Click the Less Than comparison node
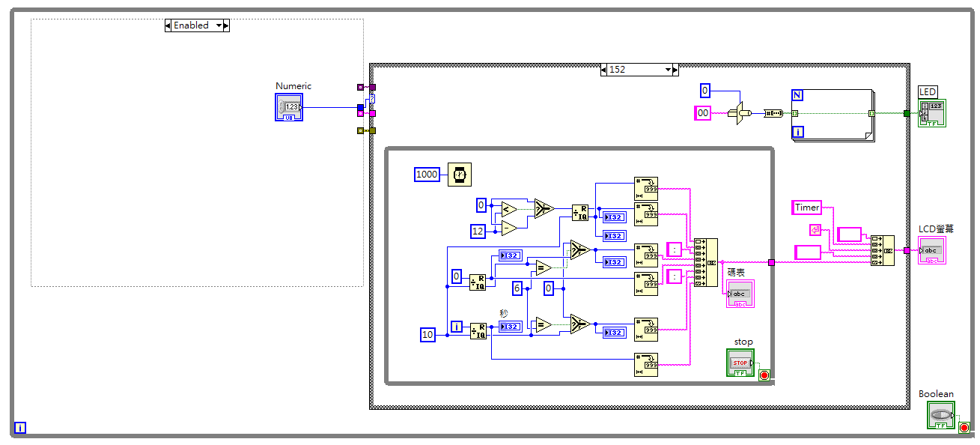Viewport: 980px width, 445px height. (510, 209)
